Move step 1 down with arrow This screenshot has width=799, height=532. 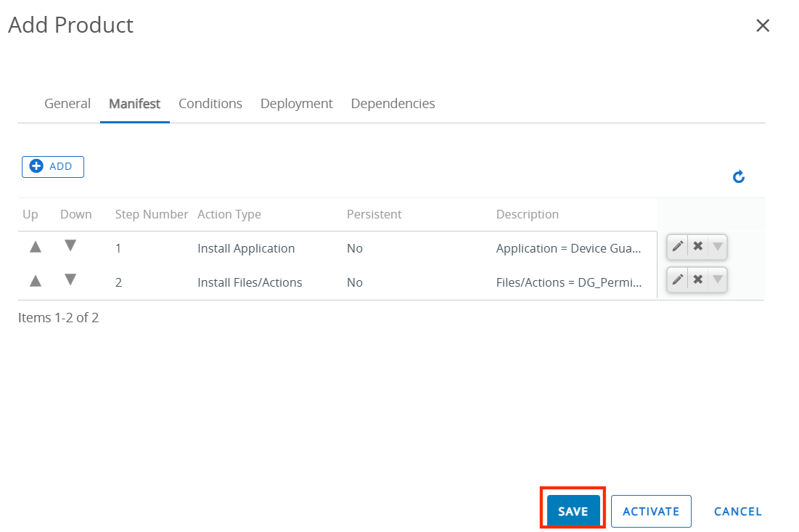70,246
